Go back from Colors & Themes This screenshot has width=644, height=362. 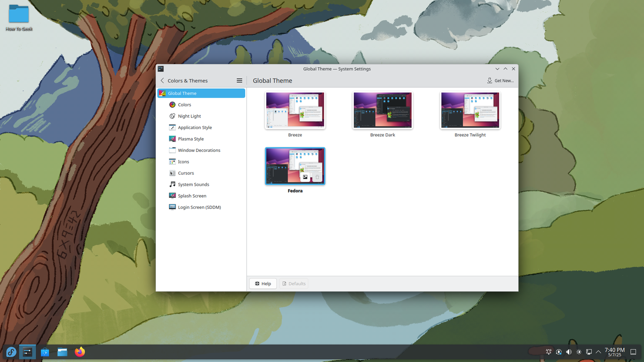[x=162, y=81]
